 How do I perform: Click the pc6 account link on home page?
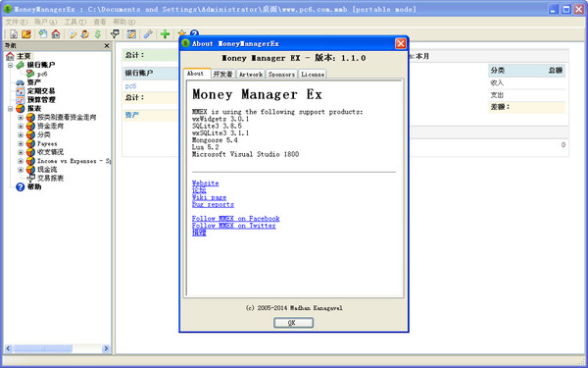130,86
